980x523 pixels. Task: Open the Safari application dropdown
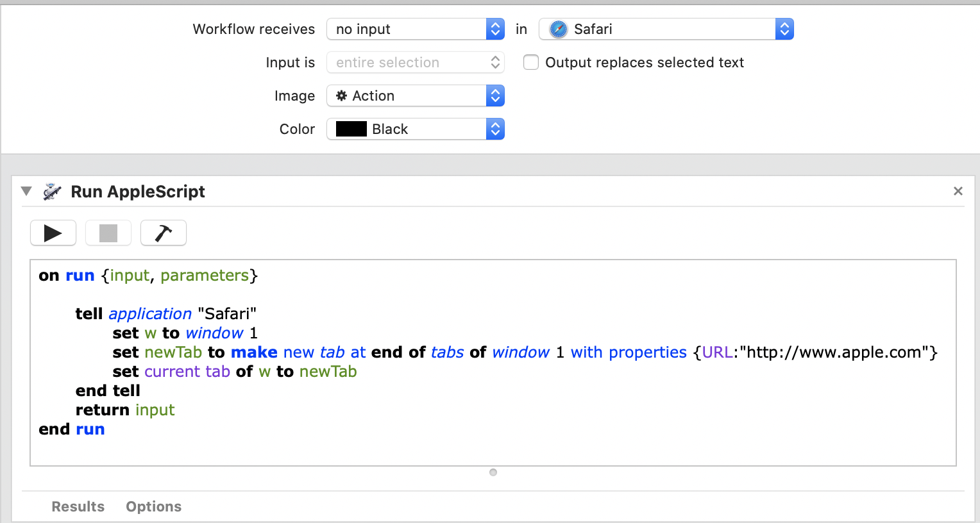click(666, 29)
